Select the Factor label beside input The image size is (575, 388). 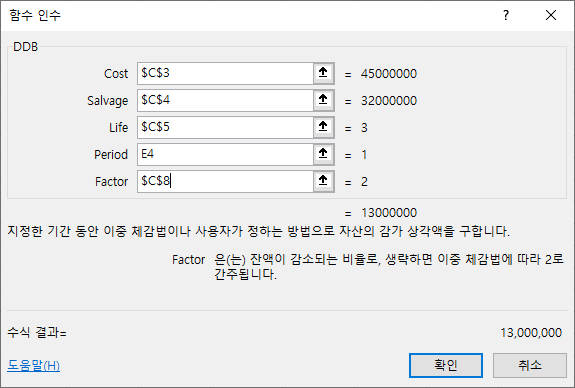(111, 182)
